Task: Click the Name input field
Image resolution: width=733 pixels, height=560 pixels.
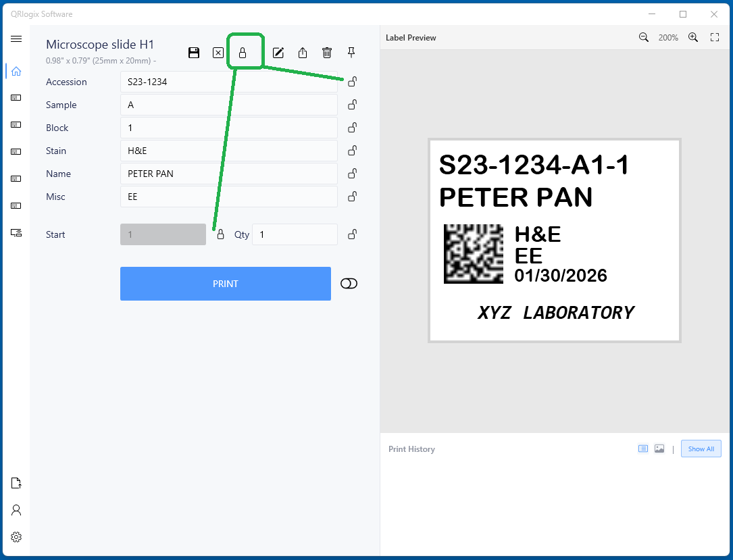Action: 228,174
